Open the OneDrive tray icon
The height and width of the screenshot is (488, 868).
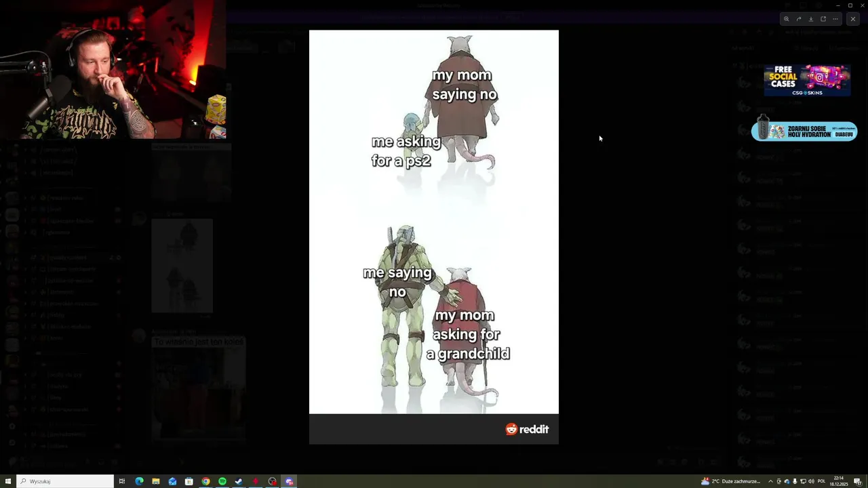pos(787,481)
